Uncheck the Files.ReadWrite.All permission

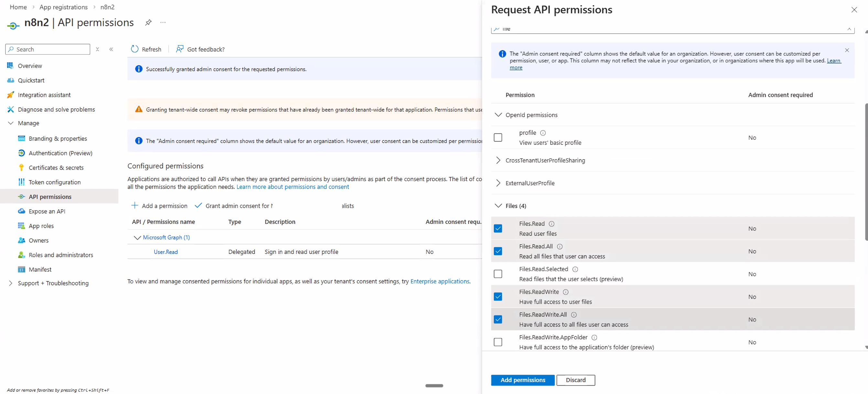click(498, 319)
